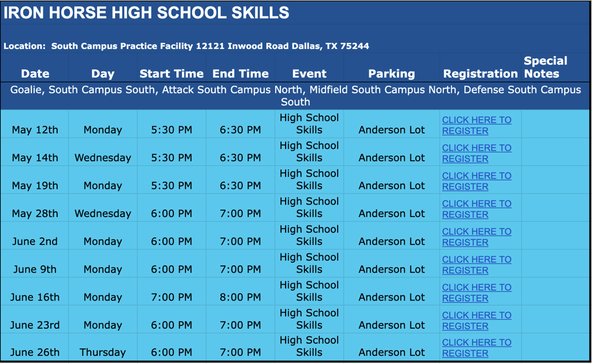Click the Iron Horse High School Skills title
The width and height of the screenshot is (592, 364).
(x=146, y=12)
